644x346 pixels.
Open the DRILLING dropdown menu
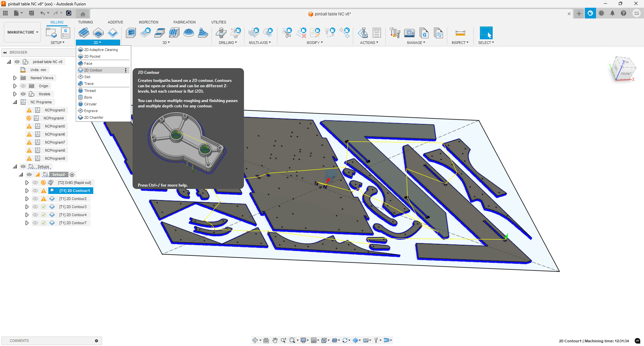click(228, 43)
